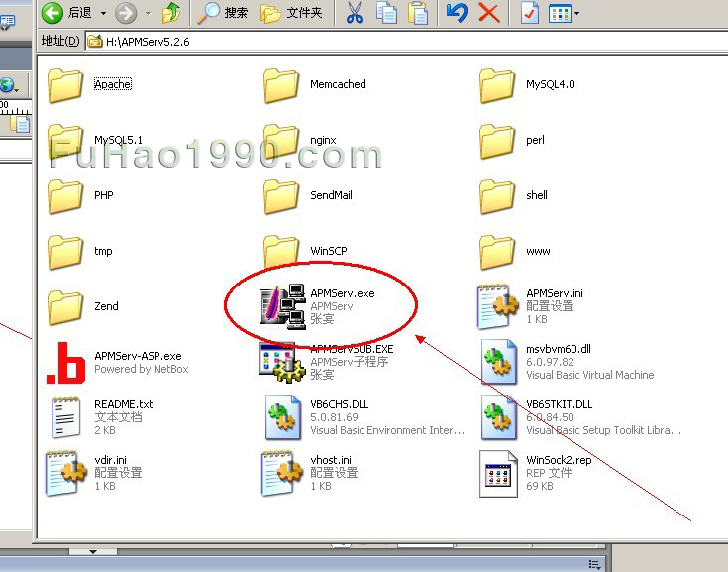Select the WinSock2.rep file
Screen dimensions: 728x572
pyautogui.click(x=535, y=473)
